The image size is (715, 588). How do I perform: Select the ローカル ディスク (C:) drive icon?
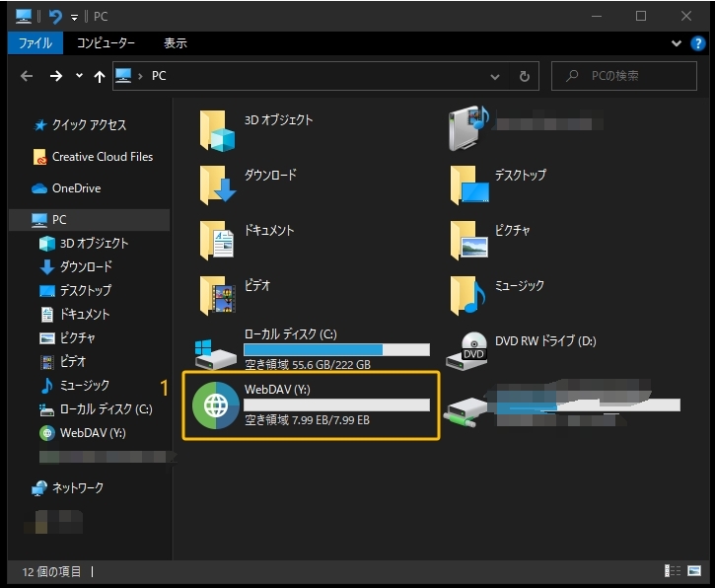pyautogui.click(x=215, y=354)
